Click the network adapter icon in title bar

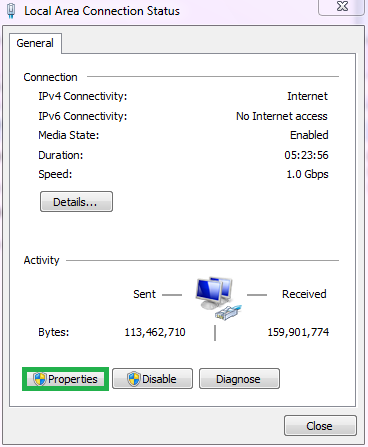coord(11,10)
